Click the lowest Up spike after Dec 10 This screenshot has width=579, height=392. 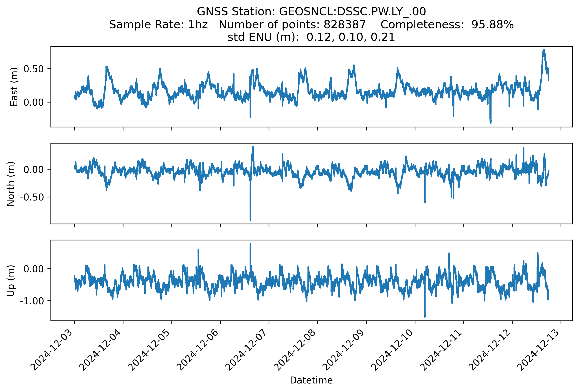pos(425,316)
